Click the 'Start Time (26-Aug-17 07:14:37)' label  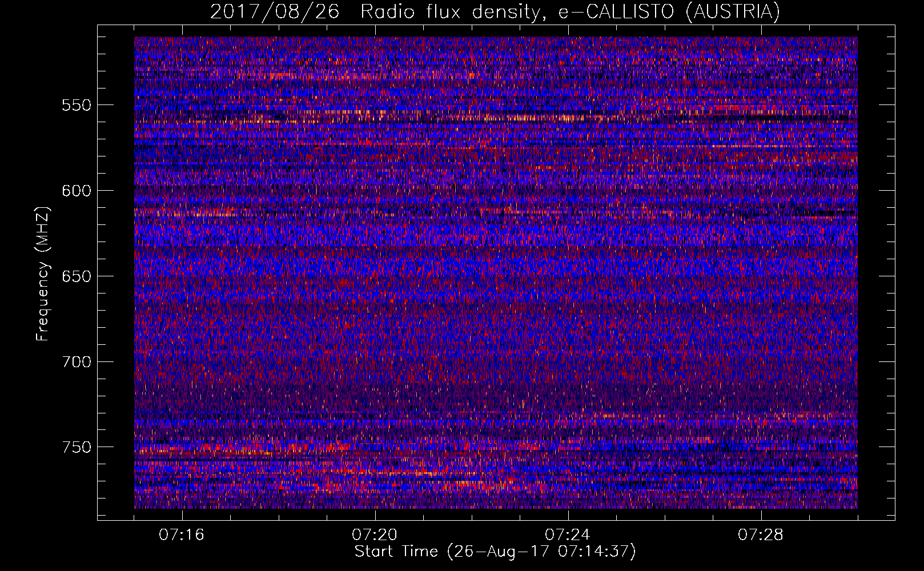point(495,552)
